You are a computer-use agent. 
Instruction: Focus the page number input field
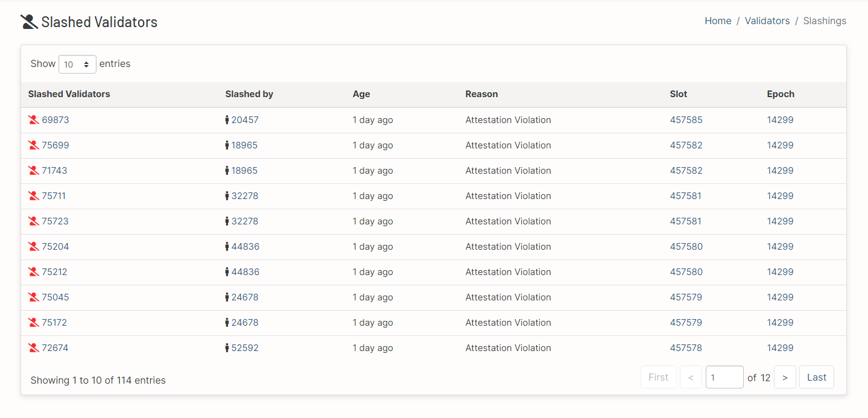(724, 378)
